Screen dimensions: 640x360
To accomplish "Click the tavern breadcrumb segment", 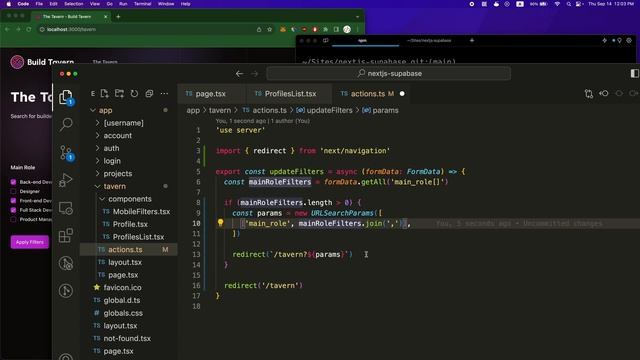I will [220, 110].
